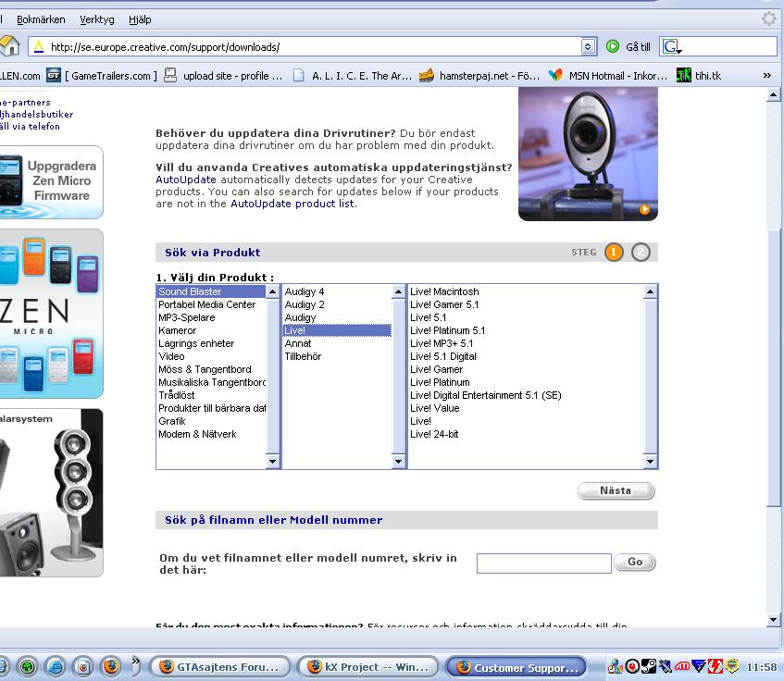Click the blue triangle tray icon
Viewport: 784px width, 681px height.
click(x=699, y=666)
